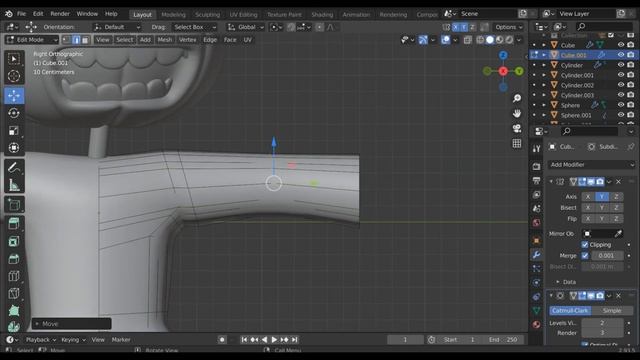This screenshot has height=360, width=640.
Task: Open the Playback menu in timeline
Action: click(40, 340)
